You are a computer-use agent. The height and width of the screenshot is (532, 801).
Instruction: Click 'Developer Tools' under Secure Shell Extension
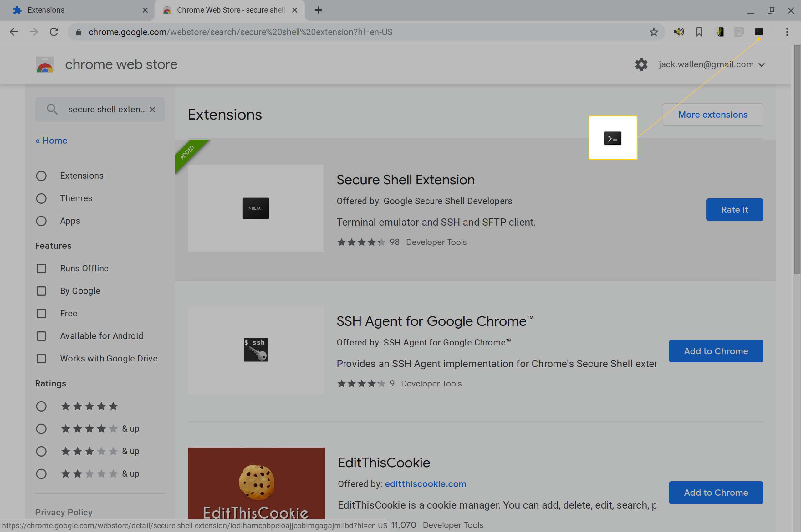tap(436, 242)
